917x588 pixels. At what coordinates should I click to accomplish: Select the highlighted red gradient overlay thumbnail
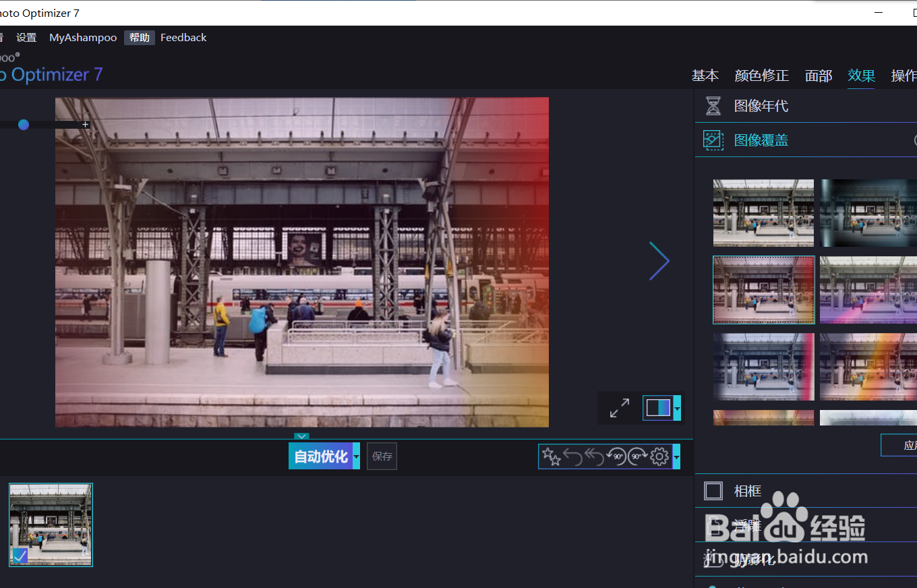763,290
